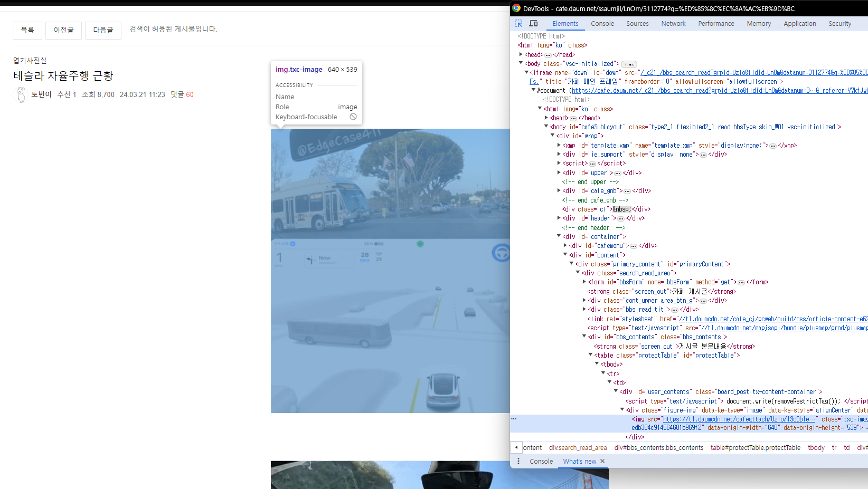Open the 엽기사진실 board link
Screen dimensions: 868x489
pyautogui.click(x=30, y=61)
